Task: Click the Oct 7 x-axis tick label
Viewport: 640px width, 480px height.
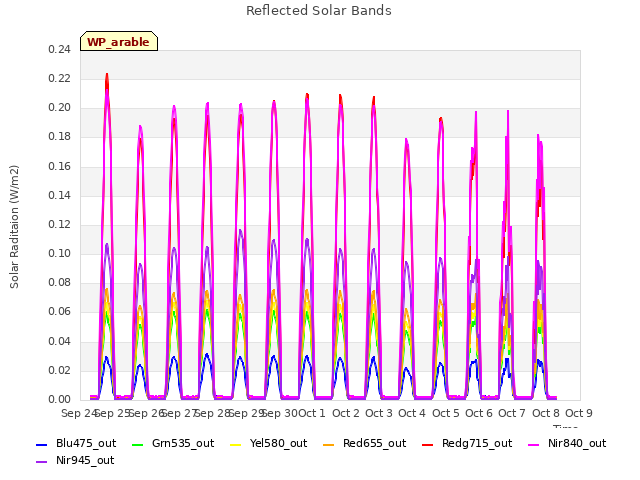Action: coord(512,413)
